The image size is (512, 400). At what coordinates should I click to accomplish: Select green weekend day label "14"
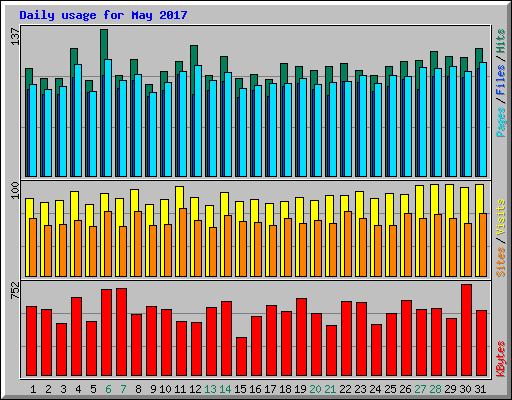tap(225, 389)
